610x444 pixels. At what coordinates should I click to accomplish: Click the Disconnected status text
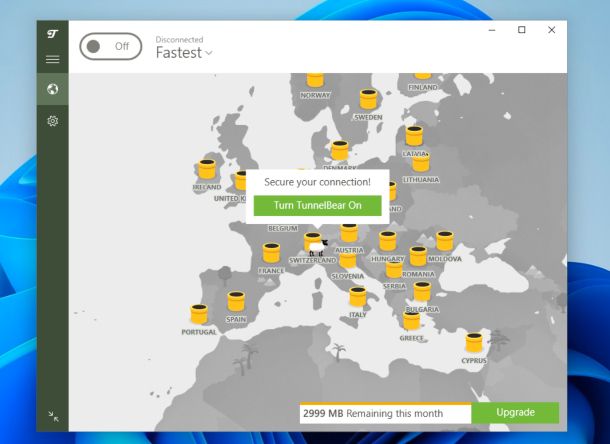point(179,39)
